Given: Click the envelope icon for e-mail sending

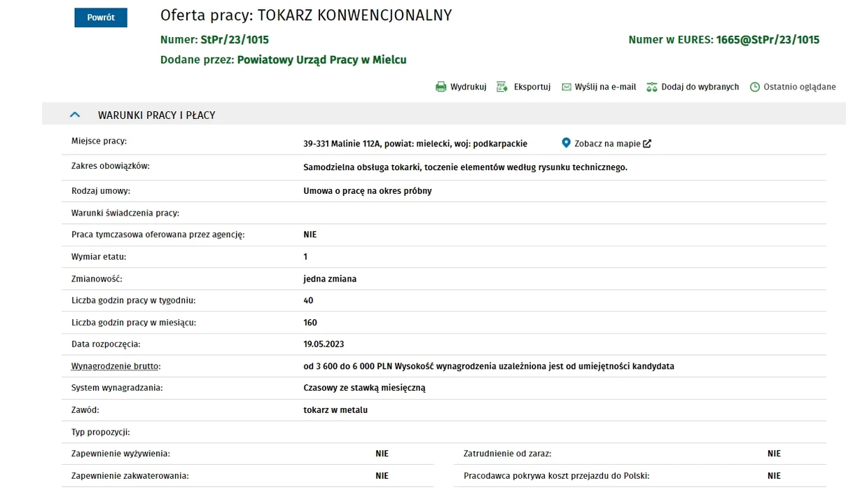Looking at the screenshot, I should 567,87.
